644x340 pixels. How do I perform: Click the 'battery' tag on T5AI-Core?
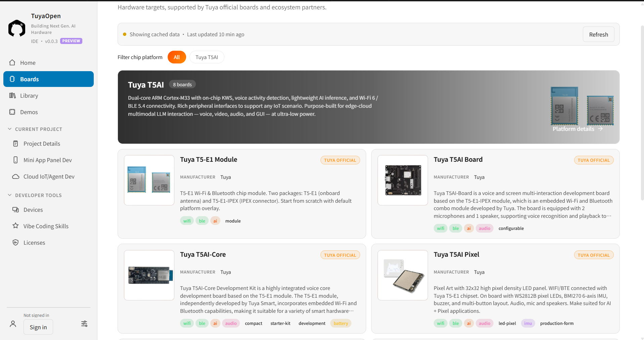(x=341, y=323)
